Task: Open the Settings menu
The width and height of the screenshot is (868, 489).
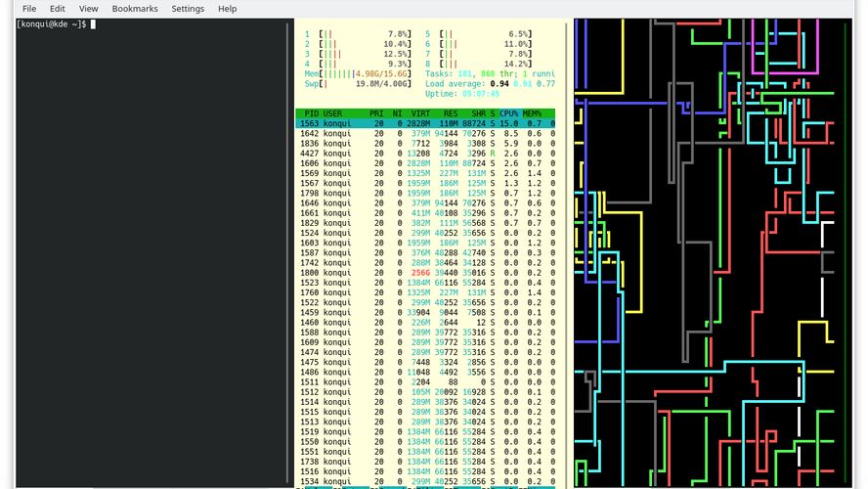Action: (x=188, y=9)
